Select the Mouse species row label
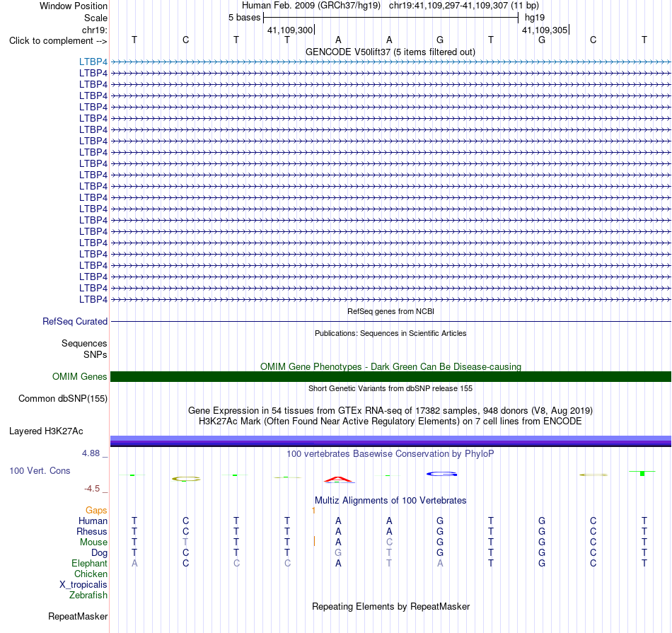This screenshot has height=633, width=672. pyautogui.click(x=93, y=542)
